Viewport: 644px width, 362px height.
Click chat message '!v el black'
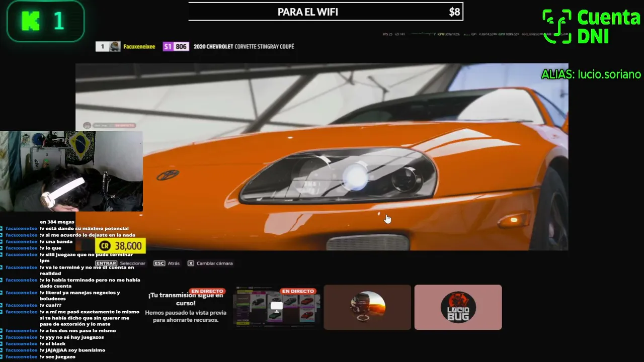point(53,344)
